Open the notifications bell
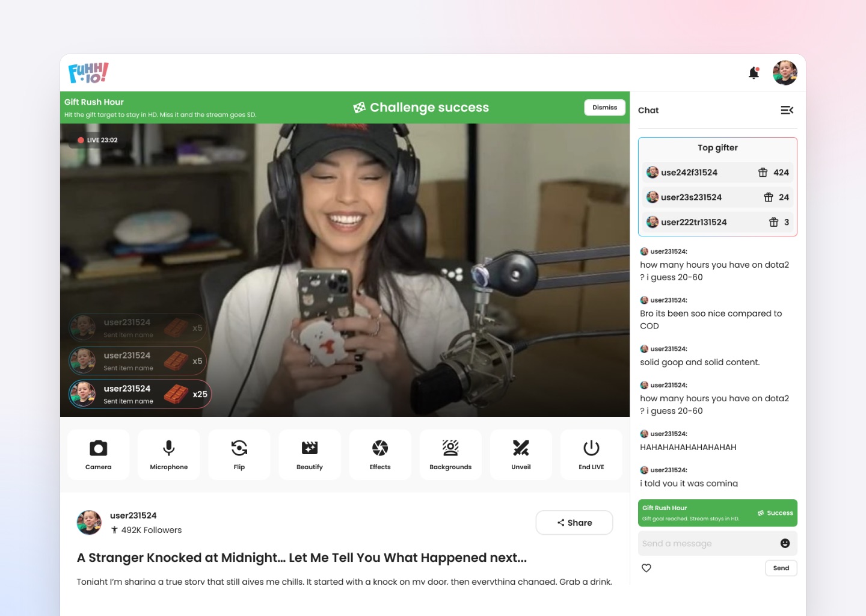 [x=754, y=73]
